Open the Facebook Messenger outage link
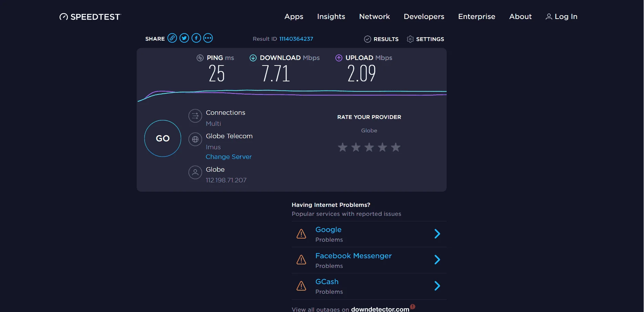 click(354, 256)
